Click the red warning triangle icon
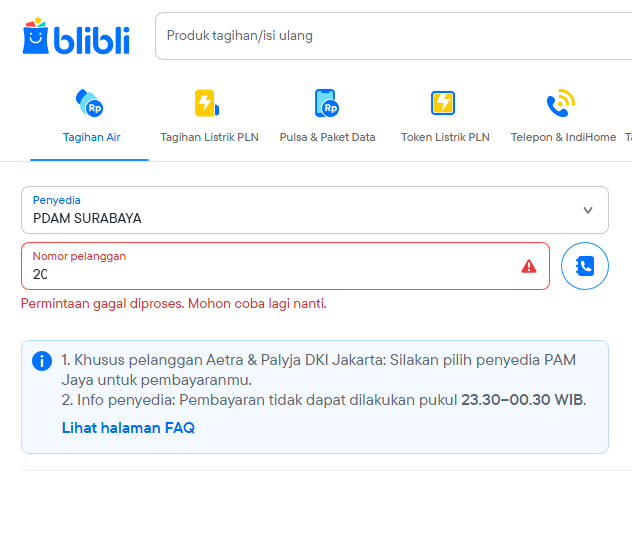This screenshot has width=632, height=558. (529, 266)
